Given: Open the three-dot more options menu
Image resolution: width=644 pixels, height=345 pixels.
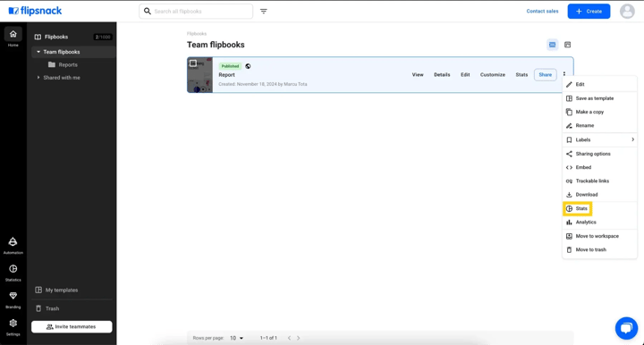Looking at the screenshot, I should pos(564,74).
